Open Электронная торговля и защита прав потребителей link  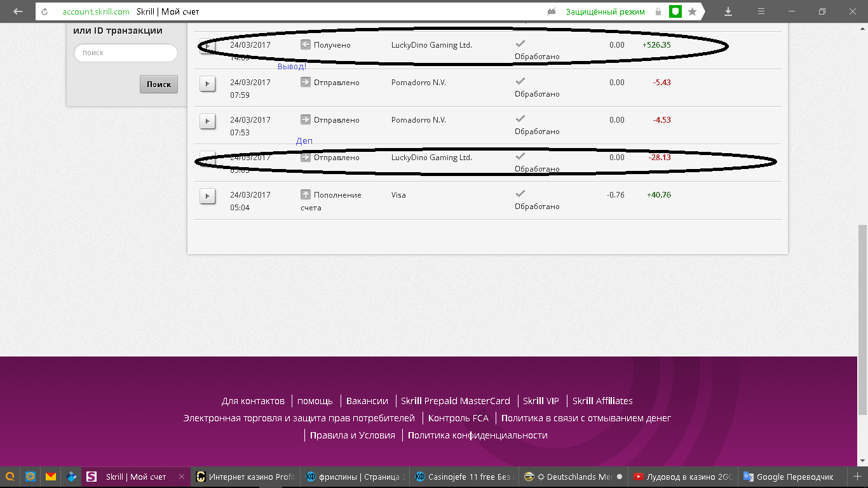(x=299, y=418)
